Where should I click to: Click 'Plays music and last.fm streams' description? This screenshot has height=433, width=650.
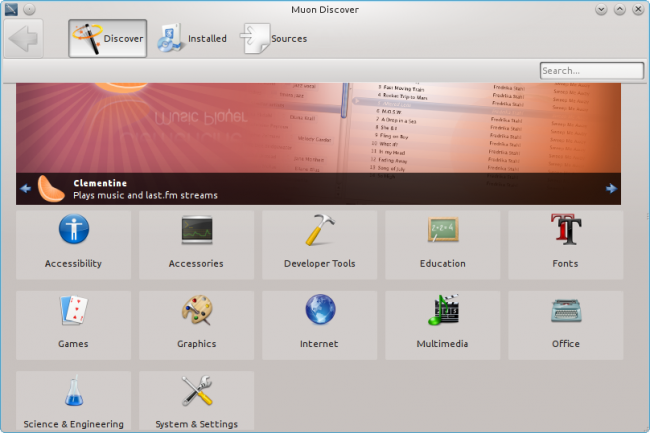tap(146, 195)
